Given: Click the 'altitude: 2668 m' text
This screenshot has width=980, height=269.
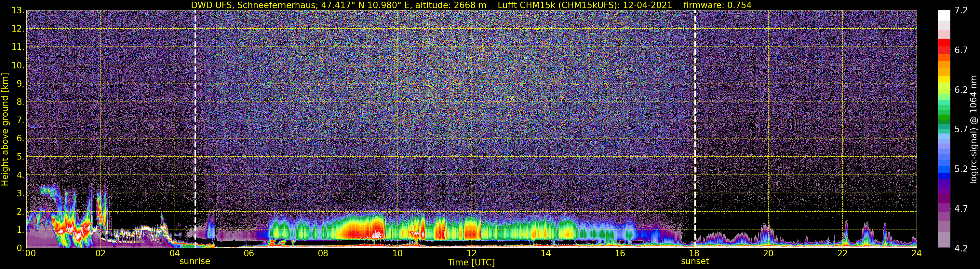Looking at the screenshot, I should click(451, 5).
